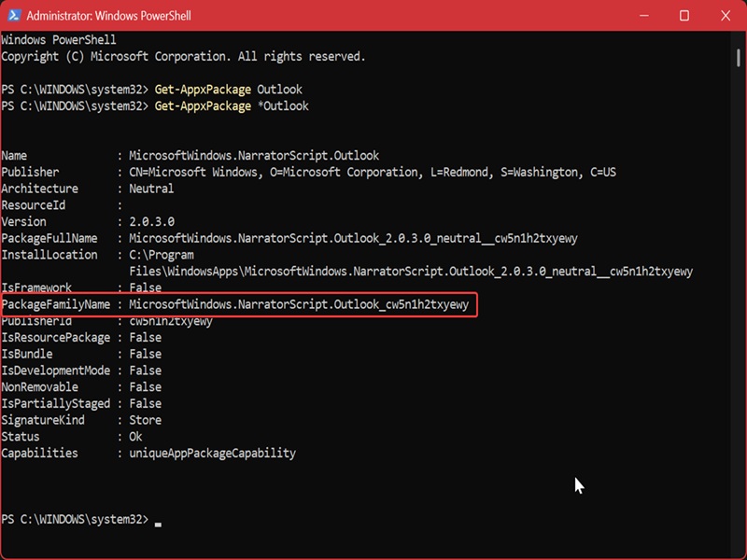Screen dimensions: 747x560
Task: Click the "ResourceId" property label
Action: [34, 205]
